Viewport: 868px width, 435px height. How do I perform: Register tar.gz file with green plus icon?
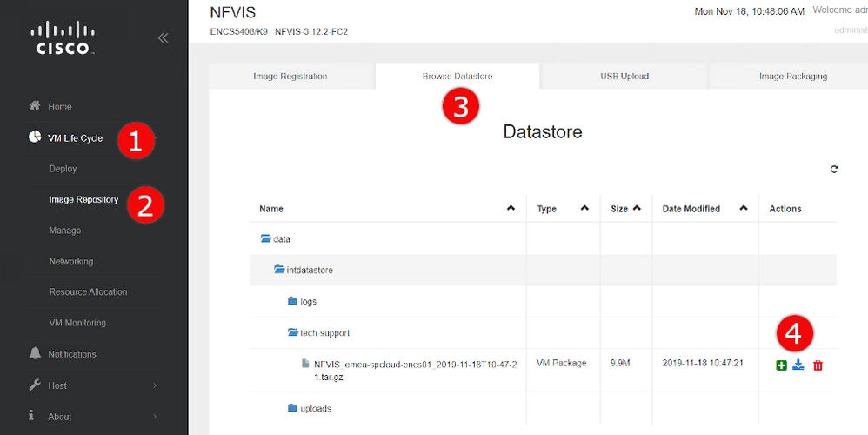click(781, 365)
